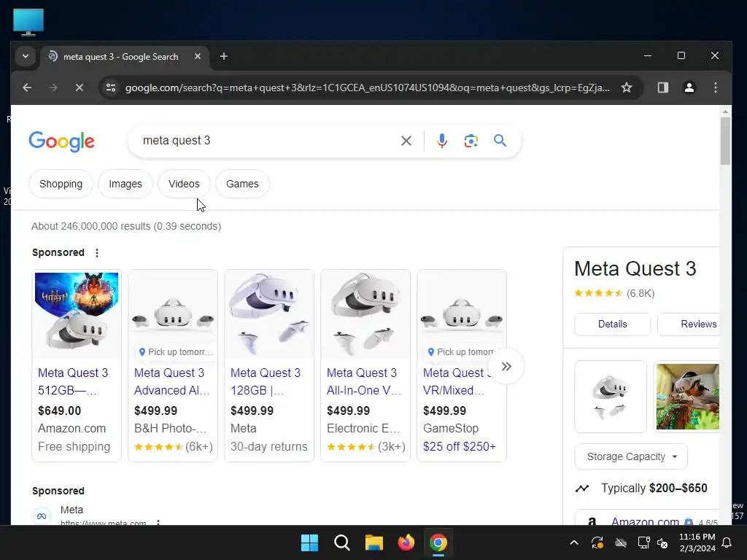Go back to the previous page
This screenshot has width=747, height=560.
[x=27, y=87]
